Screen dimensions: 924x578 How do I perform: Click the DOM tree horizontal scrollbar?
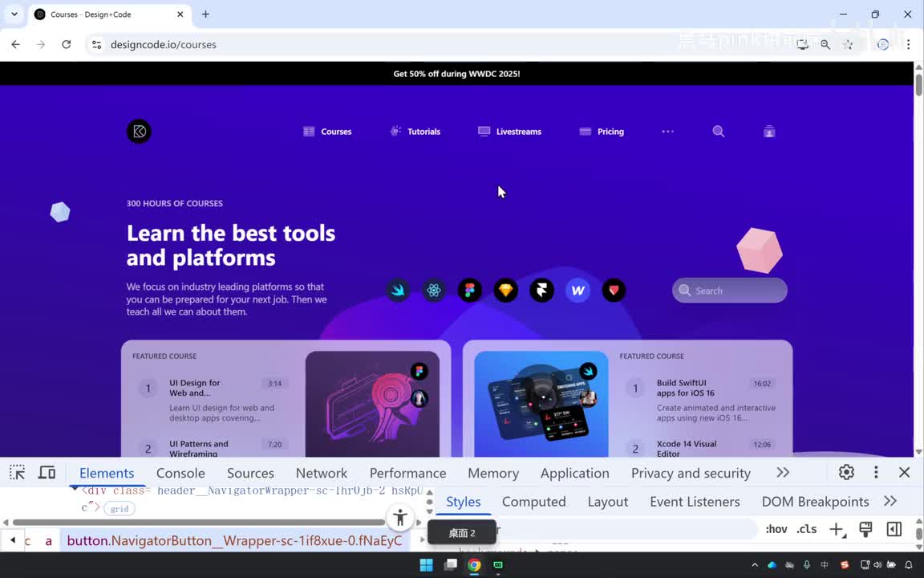(199, 523)
